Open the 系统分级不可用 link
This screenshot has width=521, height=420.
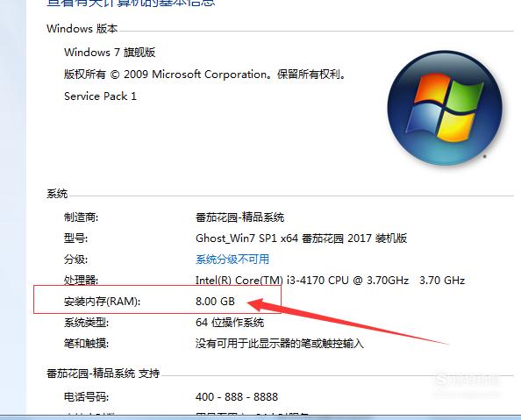coord(232,260)
